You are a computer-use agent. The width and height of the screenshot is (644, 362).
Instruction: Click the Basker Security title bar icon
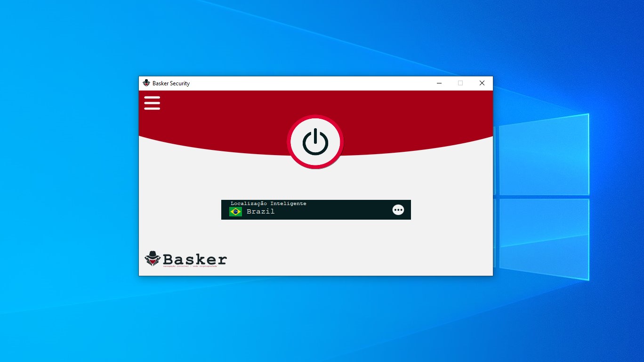coord(146,83)
